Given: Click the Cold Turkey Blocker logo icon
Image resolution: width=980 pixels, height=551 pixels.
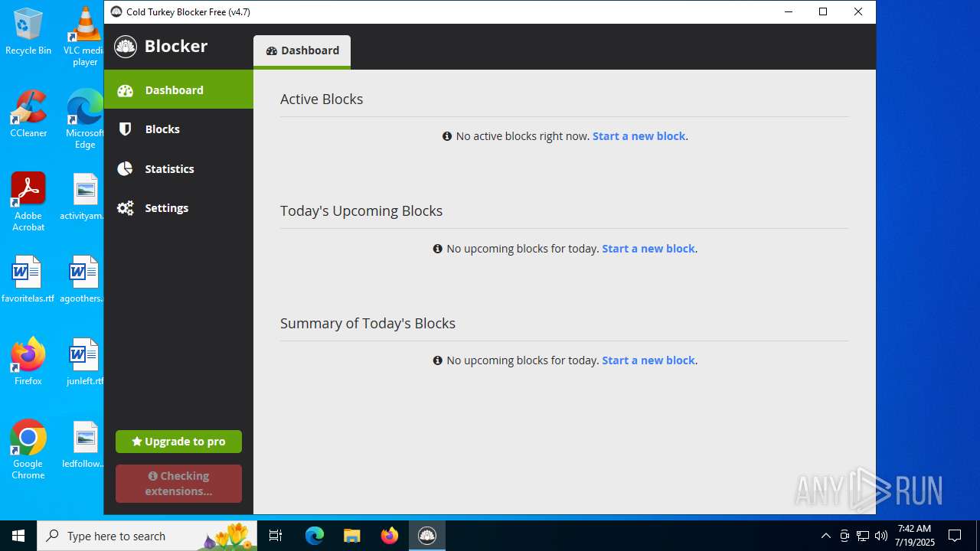Looking at the screenshot, I should [x=126, y=46].
